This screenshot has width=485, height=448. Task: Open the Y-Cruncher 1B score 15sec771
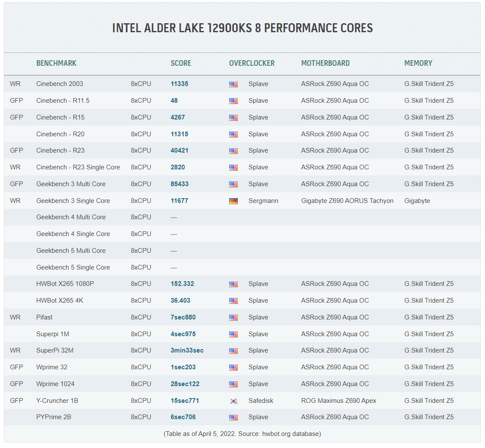[184, 400]
